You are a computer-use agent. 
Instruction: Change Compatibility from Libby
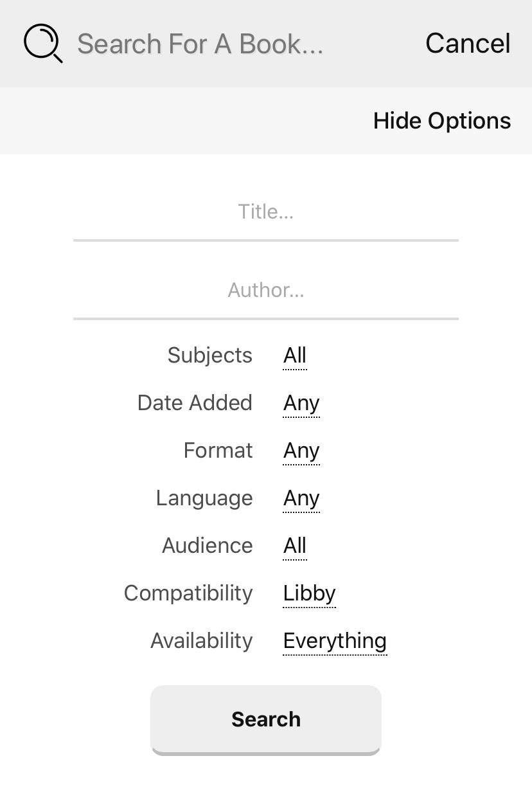click(x=309, y=593)
